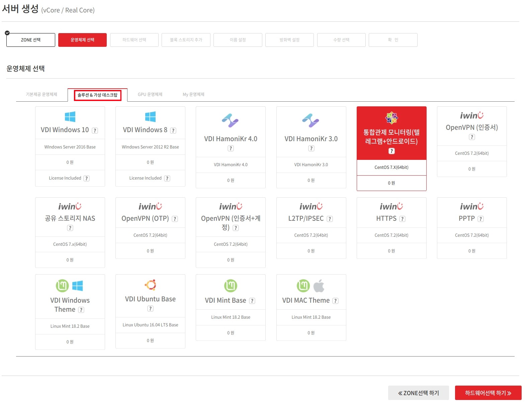Click the Windows logo on VDI Windows 8 card
Viewport: 532px width, 404px height.
150,117
